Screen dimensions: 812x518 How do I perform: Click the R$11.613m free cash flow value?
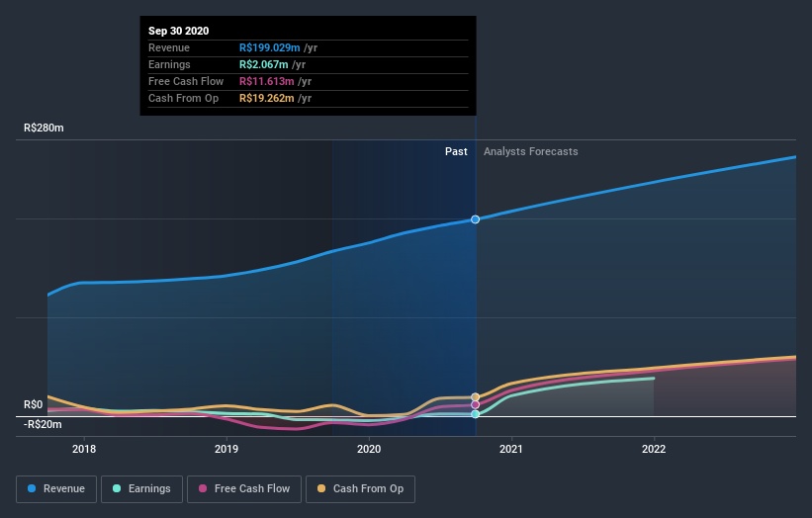[267, 81]
